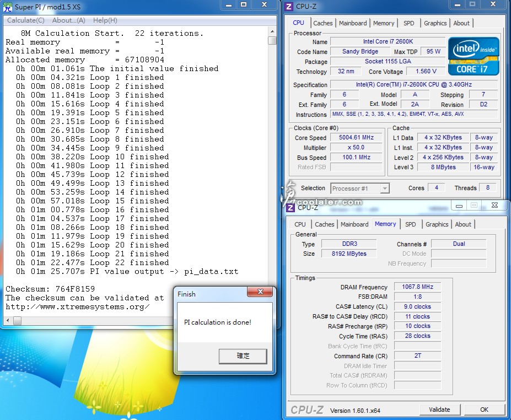This screenshot has width=511, height=420.
Task: Click the horizontal scroll left arrow in Super PI
Action: (x=8, y=321)
